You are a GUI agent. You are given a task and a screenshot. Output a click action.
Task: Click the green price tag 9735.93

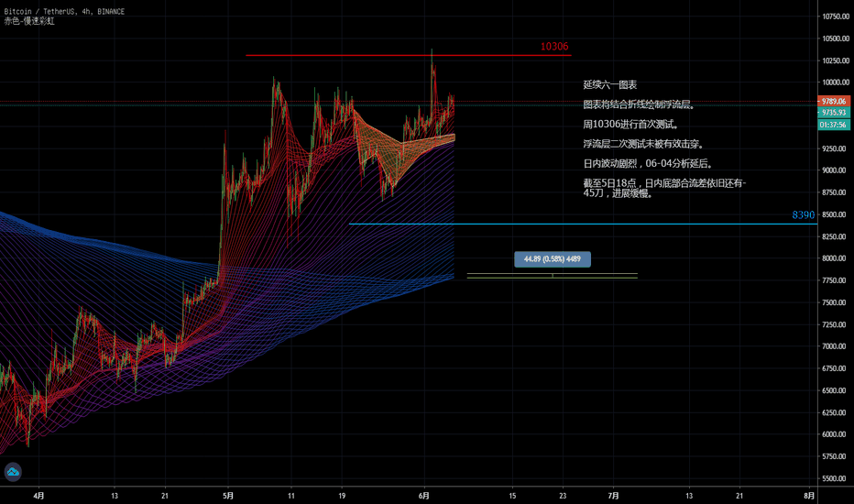(x=833, y=112)
